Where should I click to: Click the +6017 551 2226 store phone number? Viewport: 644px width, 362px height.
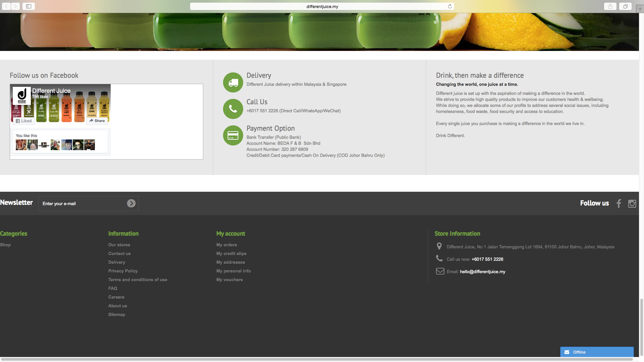click(x=487, y=259)
